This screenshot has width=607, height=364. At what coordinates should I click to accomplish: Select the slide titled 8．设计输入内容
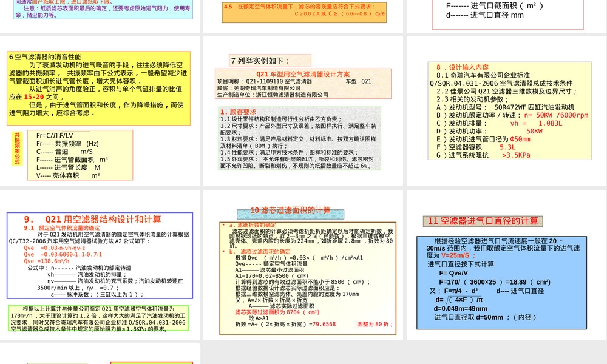pyautogui.click(x=507, y=112)
